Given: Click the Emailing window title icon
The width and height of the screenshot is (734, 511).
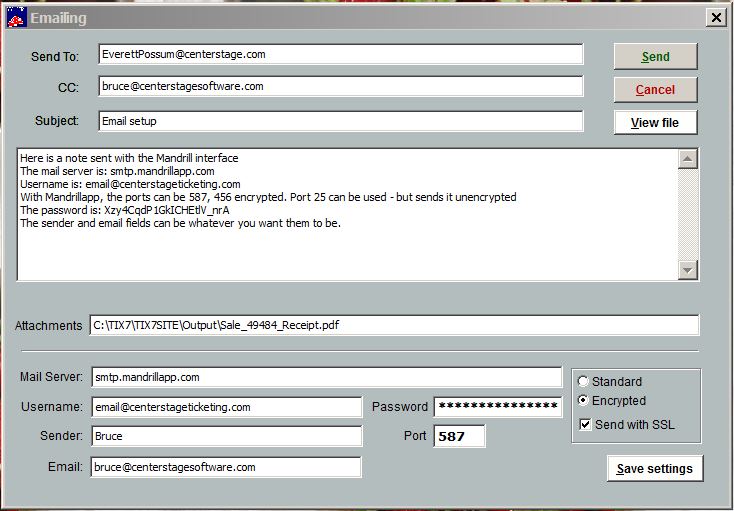Looking at the screenshot, I should tap(17, 18).
